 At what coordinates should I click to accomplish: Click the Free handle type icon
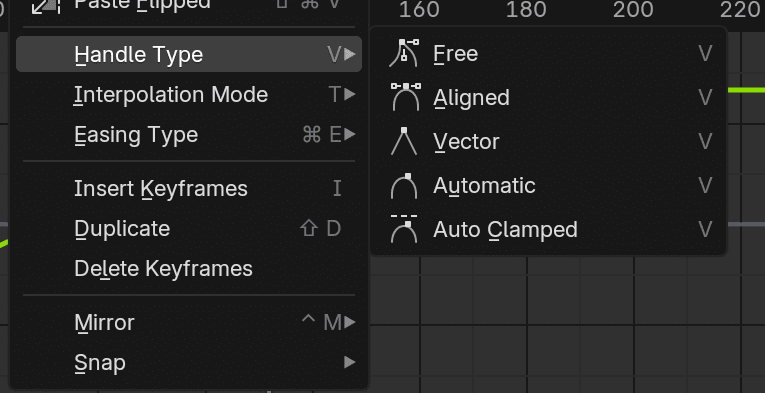404,53
